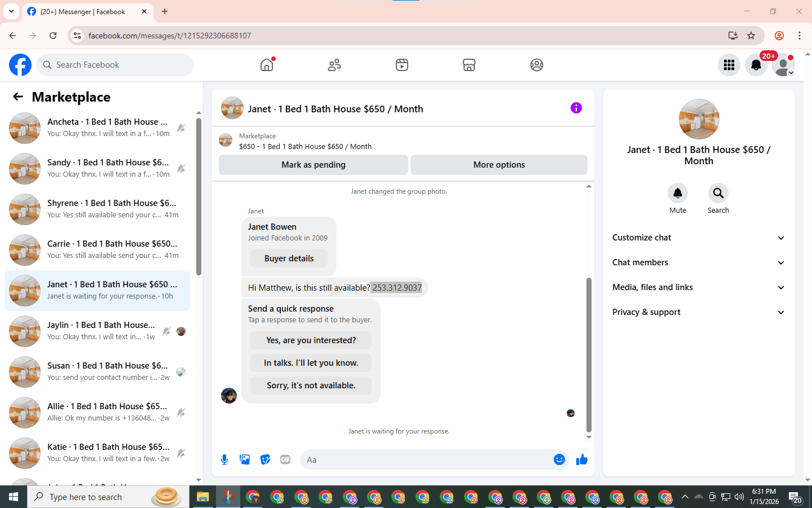Open the Marketplace listing link under header
This screenshot has width=812, height=508.
[x=305, y=146]
